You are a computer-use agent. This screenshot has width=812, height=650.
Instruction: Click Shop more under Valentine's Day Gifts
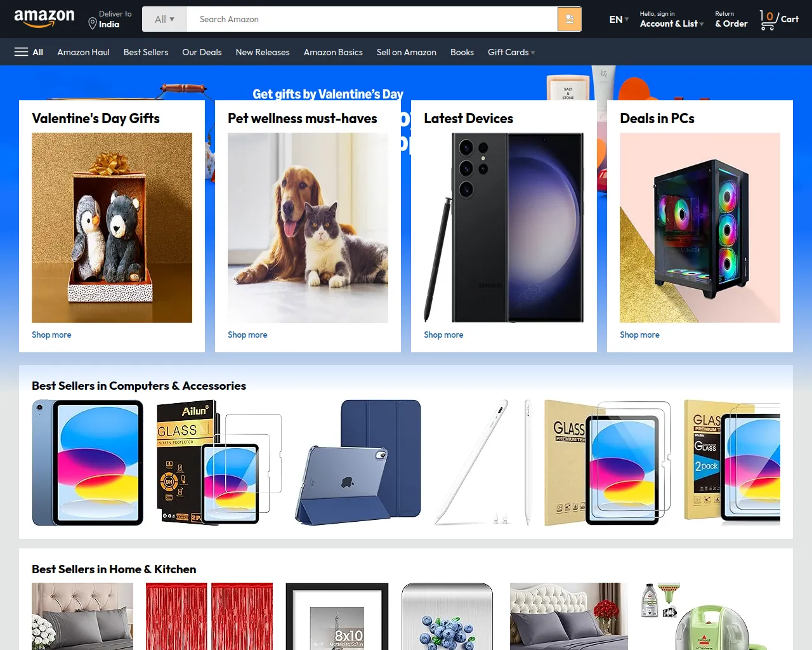click(x=51, y=335)
